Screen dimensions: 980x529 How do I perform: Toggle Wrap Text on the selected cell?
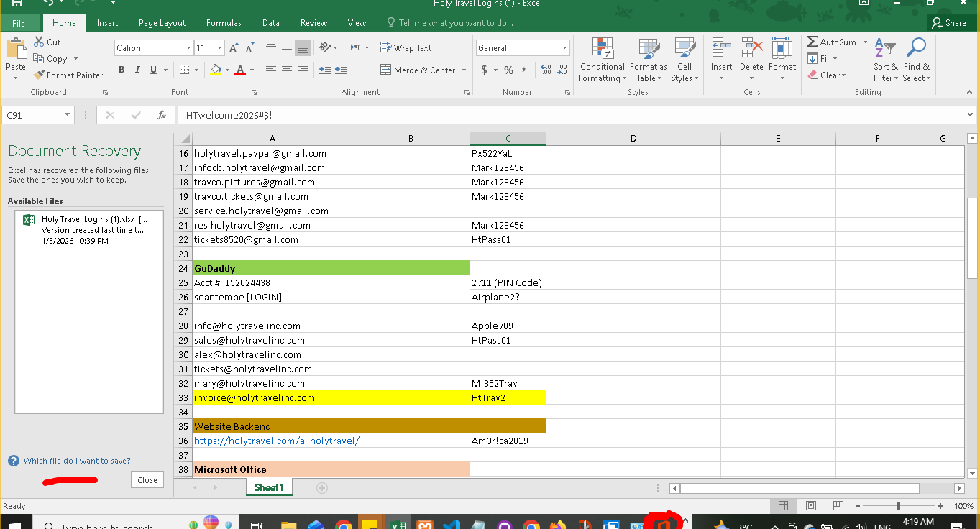pos(406,48)
